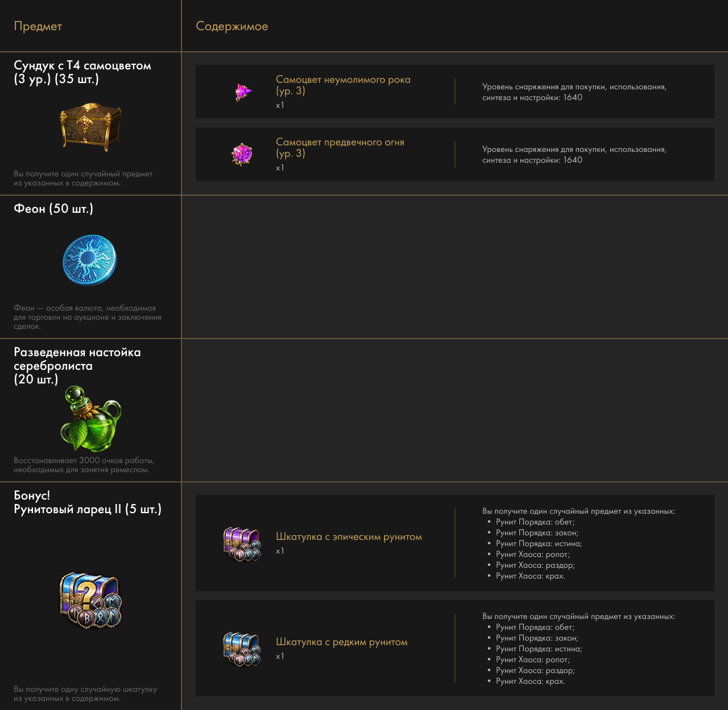Click the Pheon currency description text

(x=88, y=317)
